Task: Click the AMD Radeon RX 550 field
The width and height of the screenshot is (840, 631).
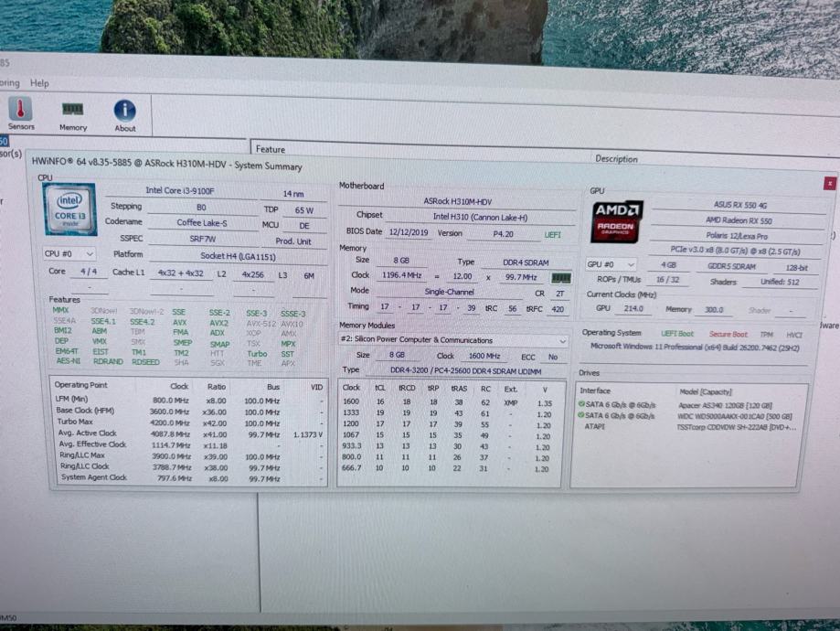Action: [739, 221]
